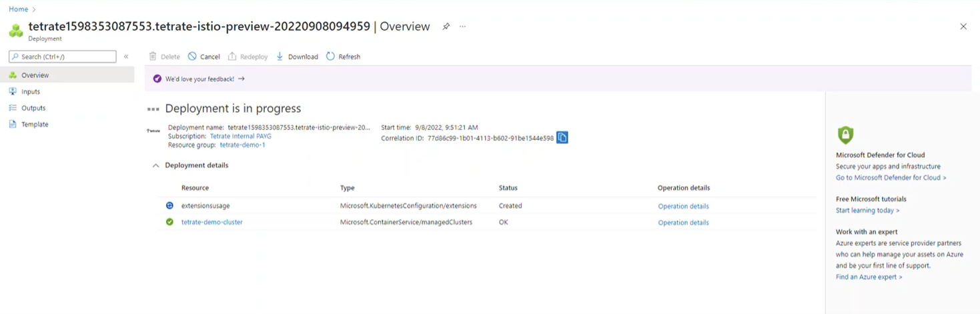Cancel the running deployment

click(203, 57)
